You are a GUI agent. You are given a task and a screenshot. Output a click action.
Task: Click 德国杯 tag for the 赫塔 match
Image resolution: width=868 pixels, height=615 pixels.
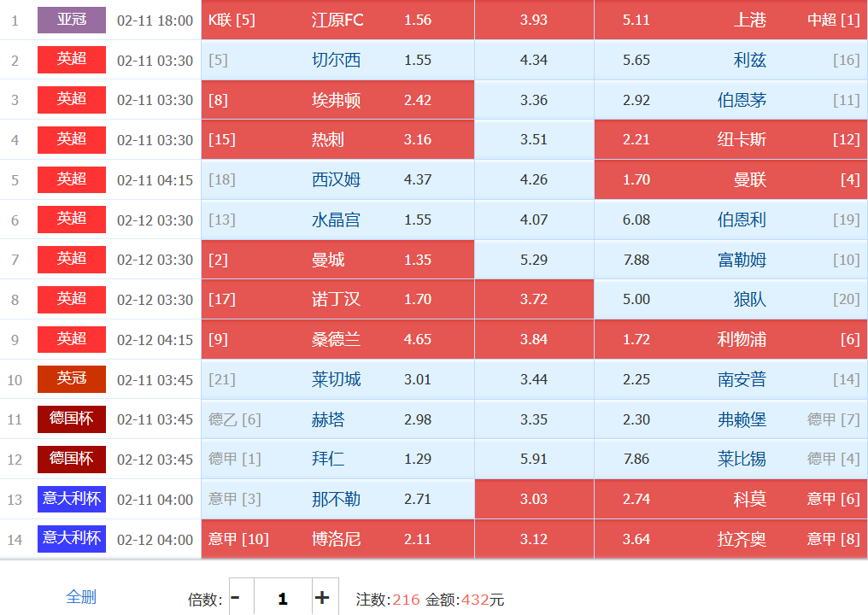pyautogui.click(x=72, y=419)
